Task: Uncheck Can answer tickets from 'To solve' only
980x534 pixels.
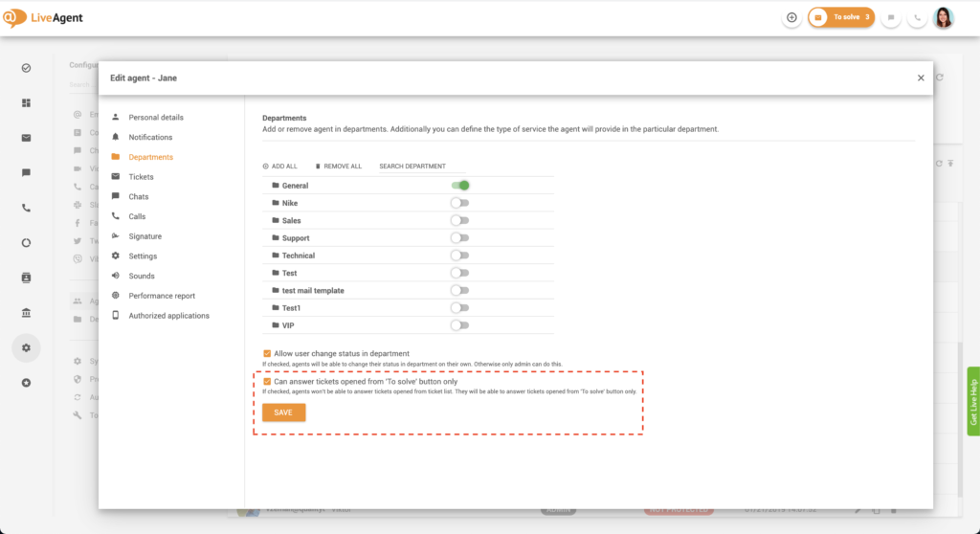Action: click(x=267, y=381)
